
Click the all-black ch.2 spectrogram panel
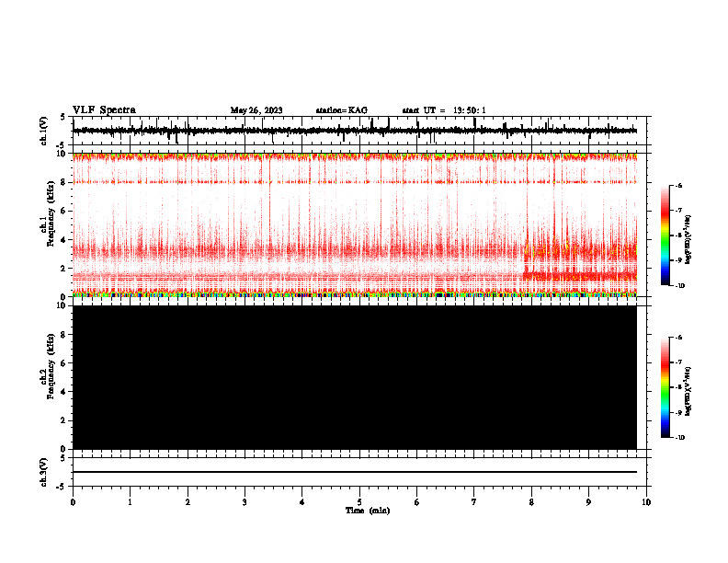click(355, 377)
